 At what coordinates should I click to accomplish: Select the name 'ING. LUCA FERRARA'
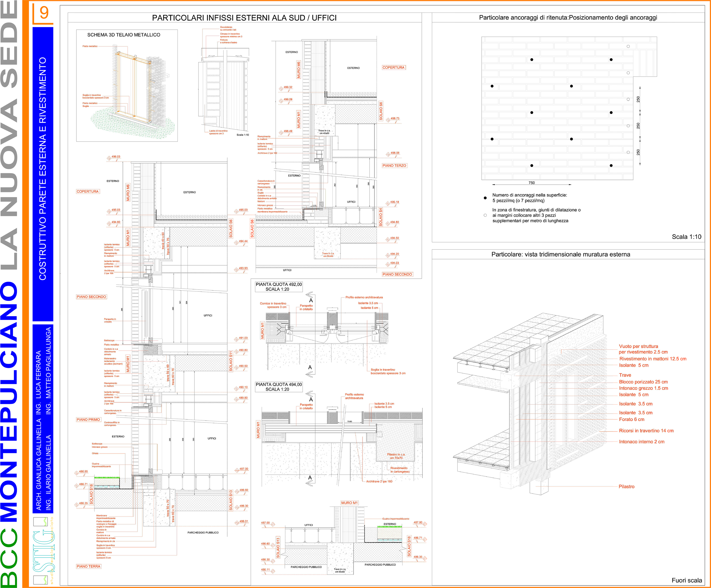[39, 383]
